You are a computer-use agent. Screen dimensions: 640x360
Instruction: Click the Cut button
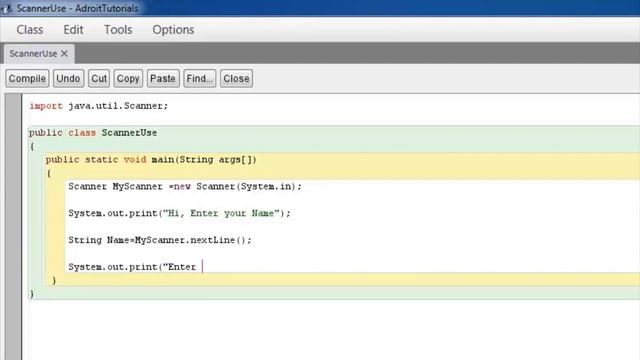[x=99, y=78]
